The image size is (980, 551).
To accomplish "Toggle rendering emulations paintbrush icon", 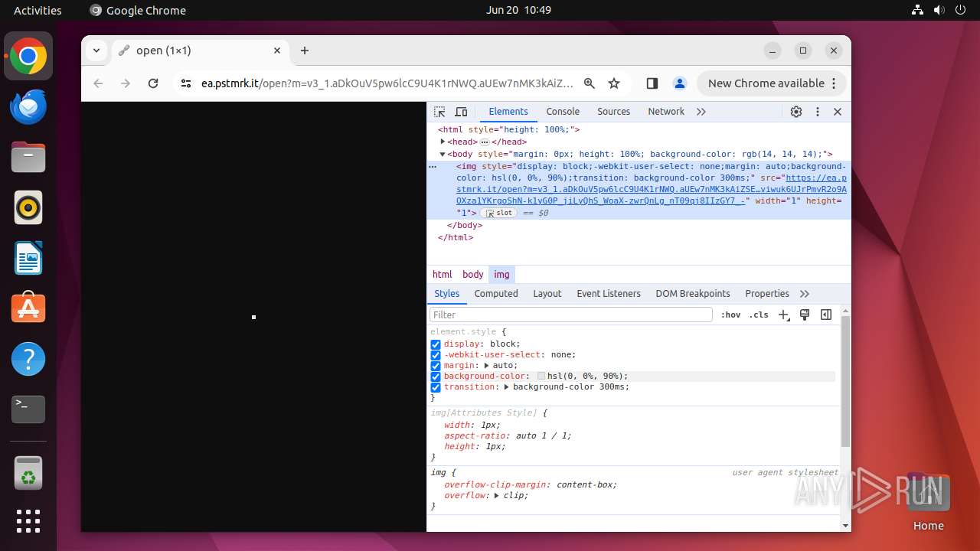I will coord(805,315).
